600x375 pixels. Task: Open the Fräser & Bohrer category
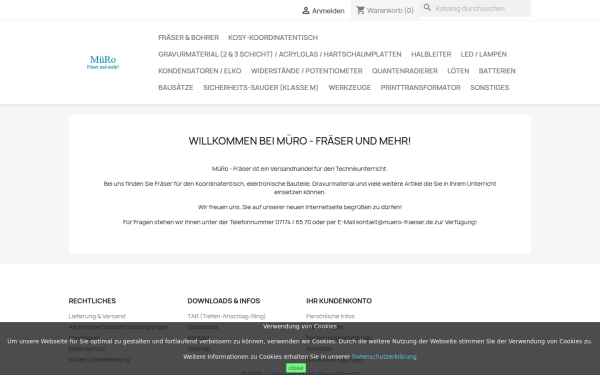pyautogui.click(x=188, y=38)
